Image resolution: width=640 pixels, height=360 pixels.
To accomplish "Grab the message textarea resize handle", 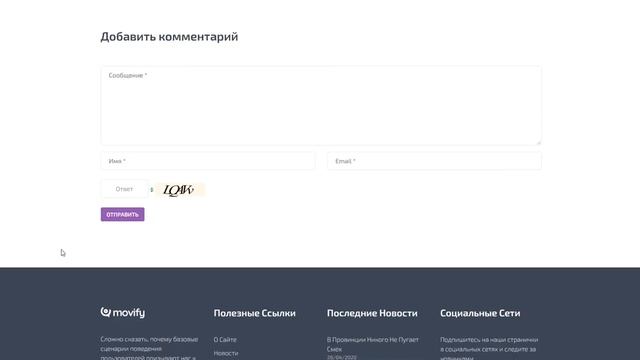I will pyautogui.click(x=538, y=142).
